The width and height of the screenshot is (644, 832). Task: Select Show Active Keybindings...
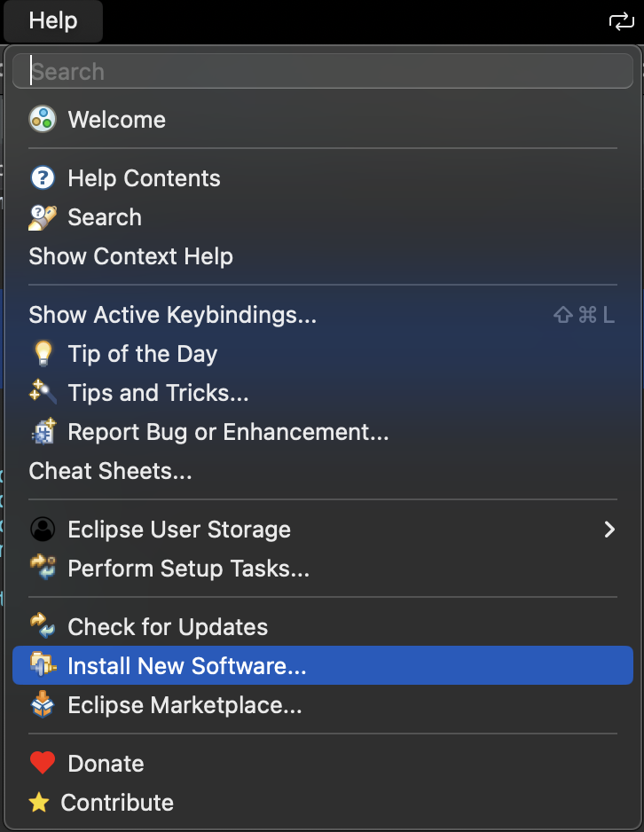click(x=323, y=315)
